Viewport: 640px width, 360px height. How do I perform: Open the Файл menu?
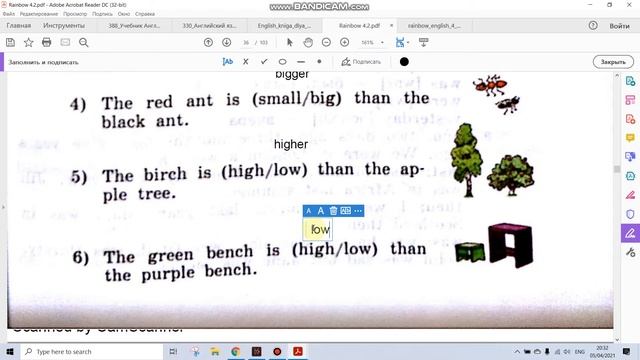pyautogui.click(x=9, y=14)
